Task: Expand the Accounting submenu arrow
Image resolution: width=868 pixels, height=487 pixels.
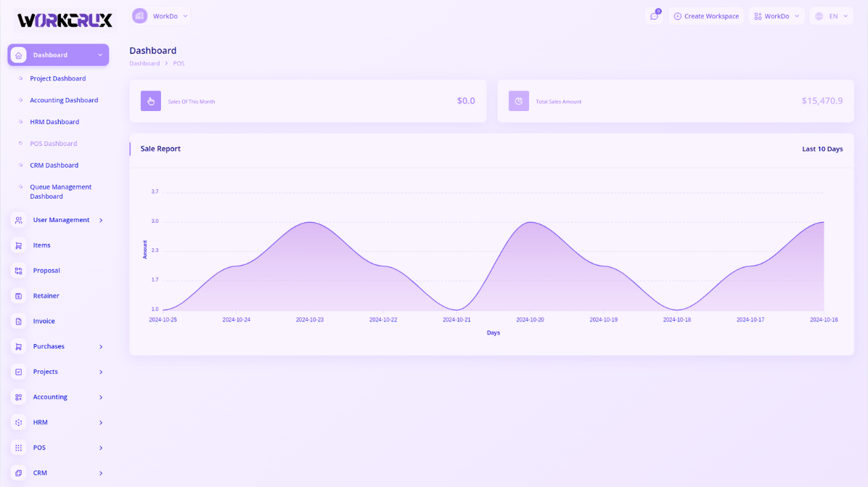Action: [x=101, y=397]
